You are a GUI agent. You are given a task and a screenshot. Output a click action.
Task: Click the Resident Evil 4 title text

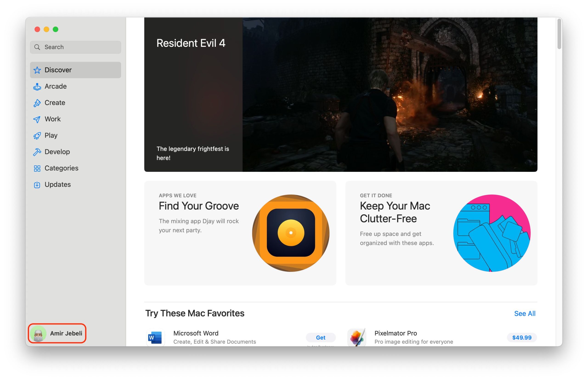[x=191, y=43]
